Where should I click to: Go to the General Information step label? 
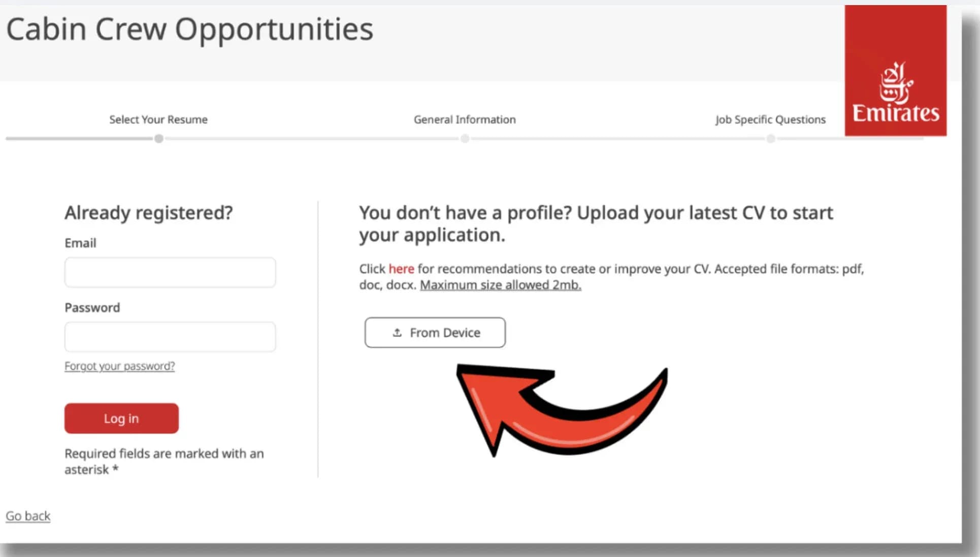[x=465, y=119]
